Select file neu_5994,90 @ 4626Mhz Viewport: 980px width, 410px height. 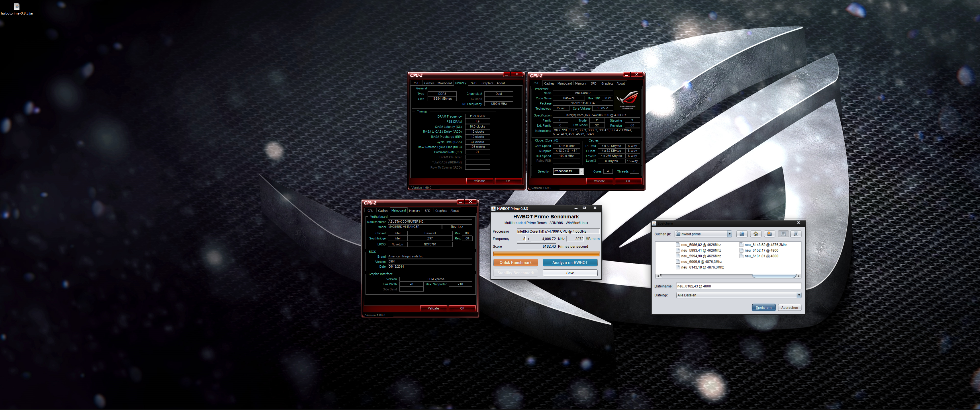699,256
